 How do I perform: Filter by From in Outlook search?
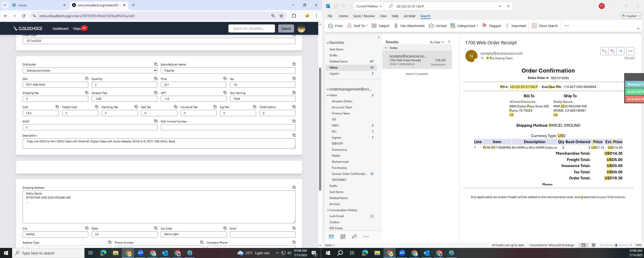click(335, 26)
